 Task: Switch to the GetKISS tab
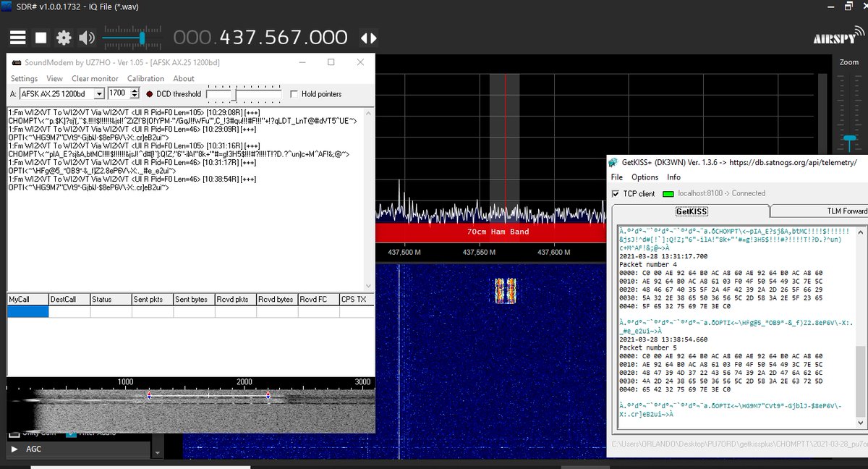[692, 211]
